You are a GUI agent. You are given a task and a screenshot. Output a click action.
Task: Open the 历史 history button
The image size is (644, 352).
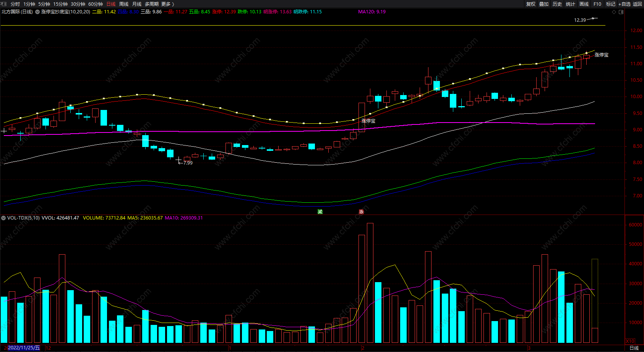[557, 4]
